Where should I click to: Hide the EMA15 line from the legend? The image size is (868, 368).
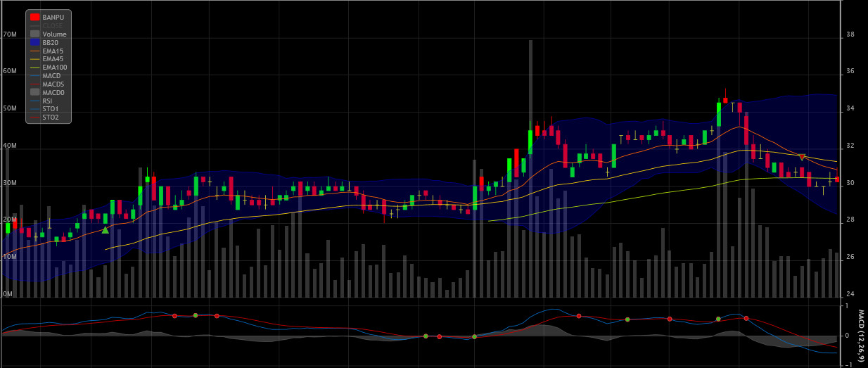click(x=46, y=51)
